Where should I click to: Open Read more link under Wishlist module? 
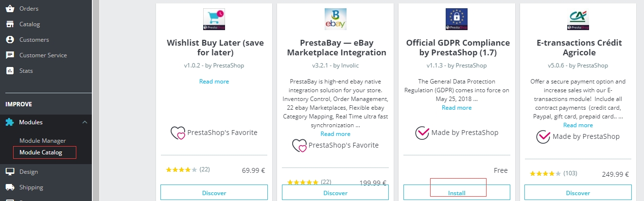tap(214, 81)
